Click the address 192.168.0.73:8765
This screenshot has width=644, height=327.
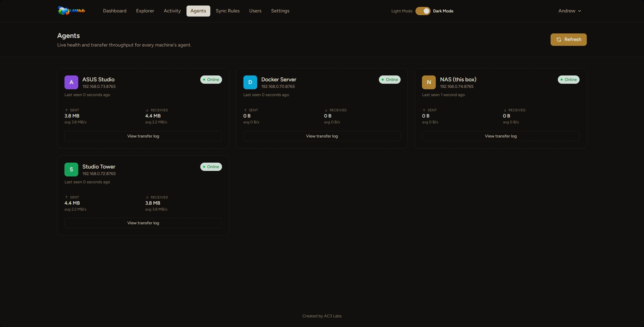point(99,87)
